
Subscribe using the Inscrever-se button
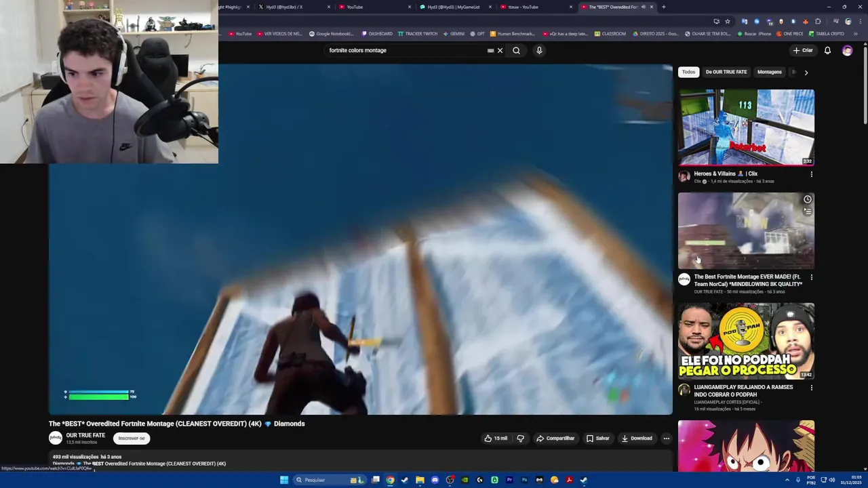point(132,439)
